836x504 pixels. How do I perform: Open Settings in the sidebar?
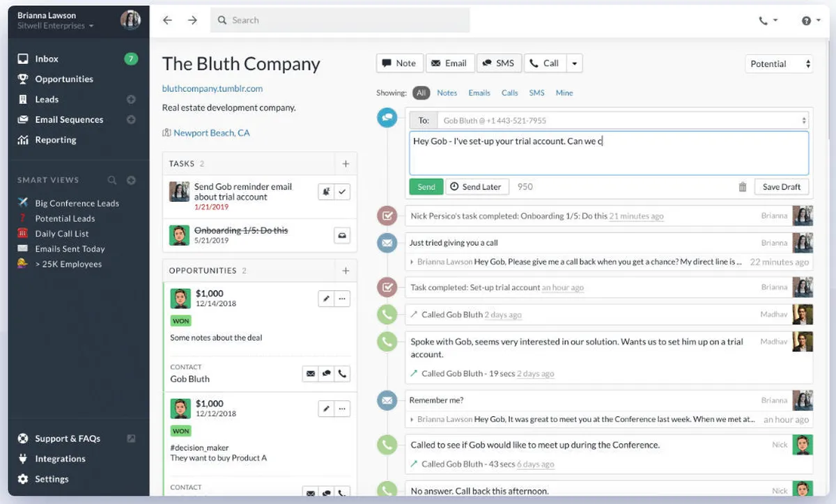pos(52,479)
